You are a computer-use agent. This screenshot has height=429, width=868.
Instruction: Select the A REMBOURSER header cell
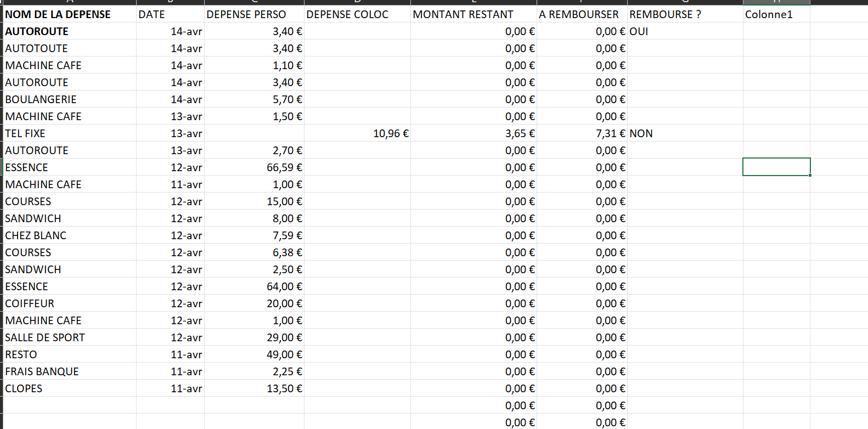(x=582, y=14)
